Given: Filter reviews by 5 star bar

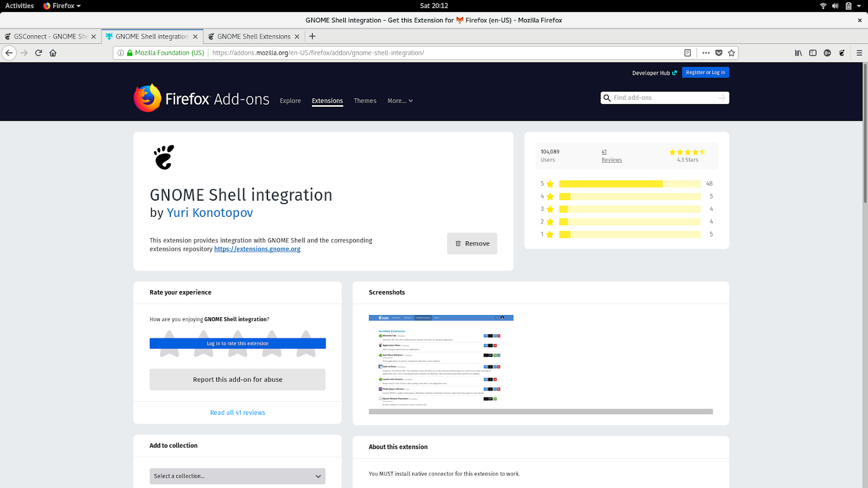Looking at the screenshot, I should 629,184.
